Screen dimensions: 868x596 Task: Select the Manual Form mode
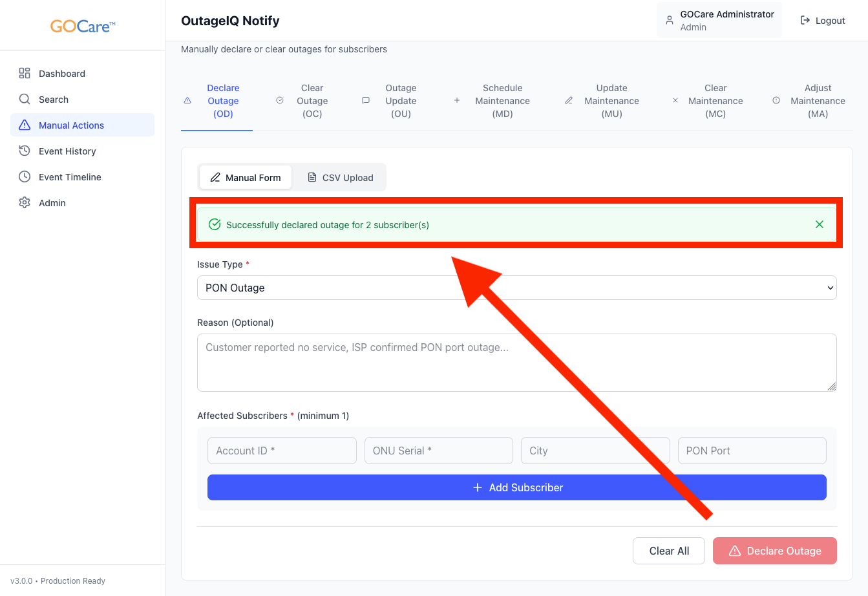click(246, 178)
